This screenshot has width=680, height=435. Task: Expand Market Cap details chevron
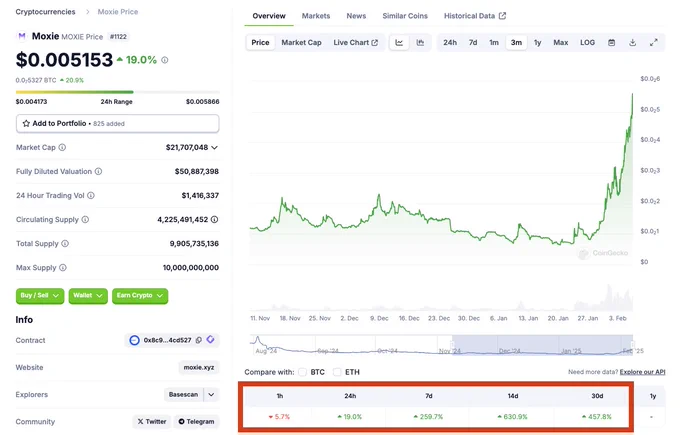coord(214,147)
